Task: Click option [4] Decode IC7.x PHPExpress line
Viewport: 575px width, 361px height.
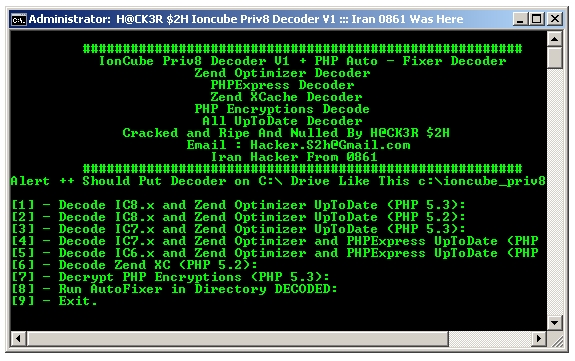Action: pos(275,241)
